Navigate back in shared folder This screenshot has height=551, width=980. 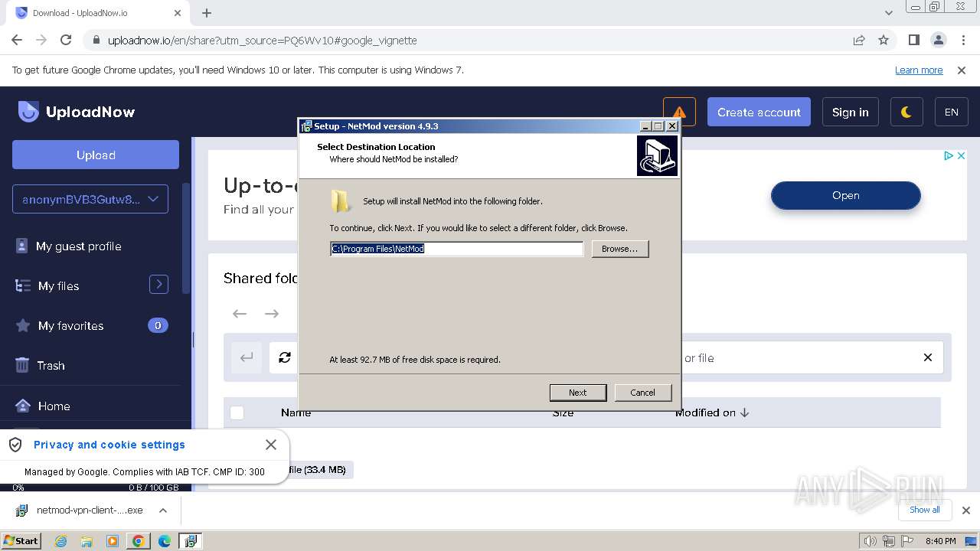[240, 314]
